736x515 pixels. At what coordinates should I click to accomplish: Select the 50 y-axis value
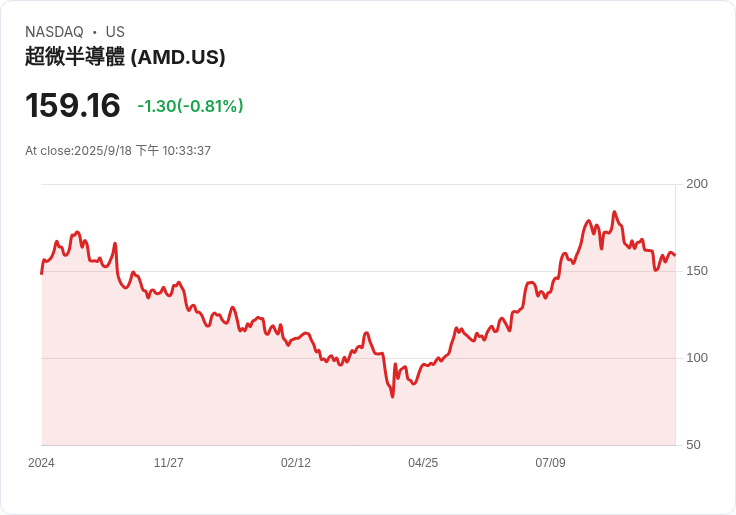click(693, 445)
